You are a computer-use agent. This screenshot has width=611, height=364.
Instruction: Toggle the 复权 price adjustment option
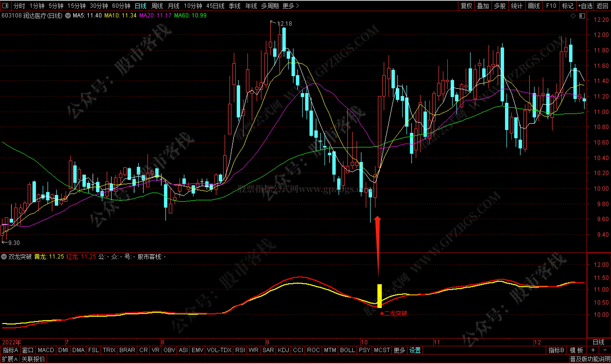point(466,6)
